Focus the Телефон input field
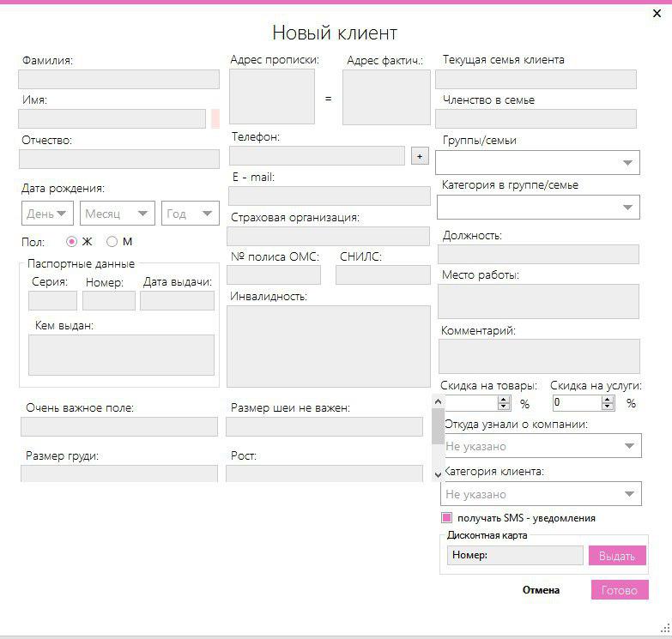Image resolution: width=672 pixels, height=639 pixels. (x=317, y=156)
